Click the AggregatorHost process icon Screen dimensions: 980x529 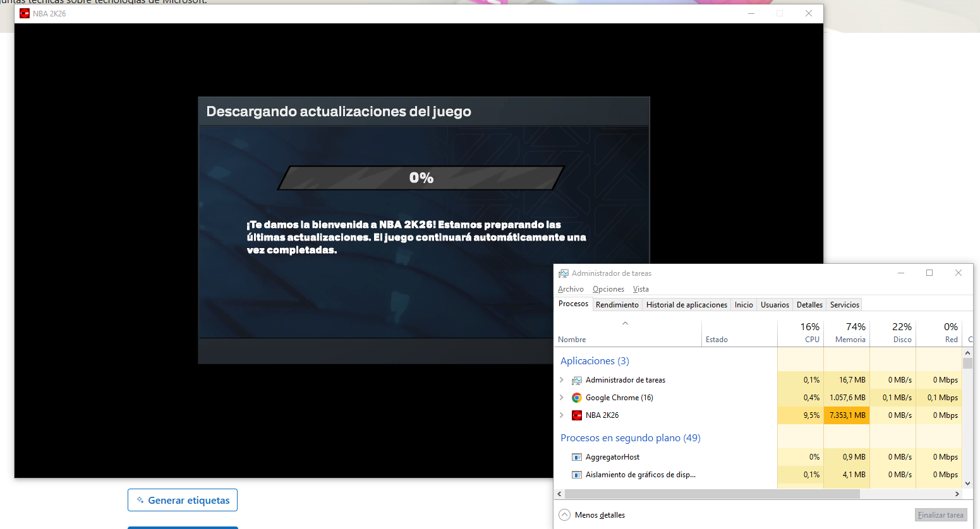(x=577, y=457)
